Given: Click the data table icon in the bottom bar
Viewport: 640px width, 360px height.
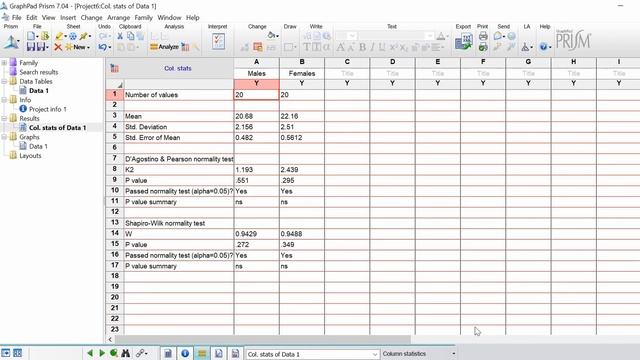Looking at the screenshot, I should (x=168, y=353).
